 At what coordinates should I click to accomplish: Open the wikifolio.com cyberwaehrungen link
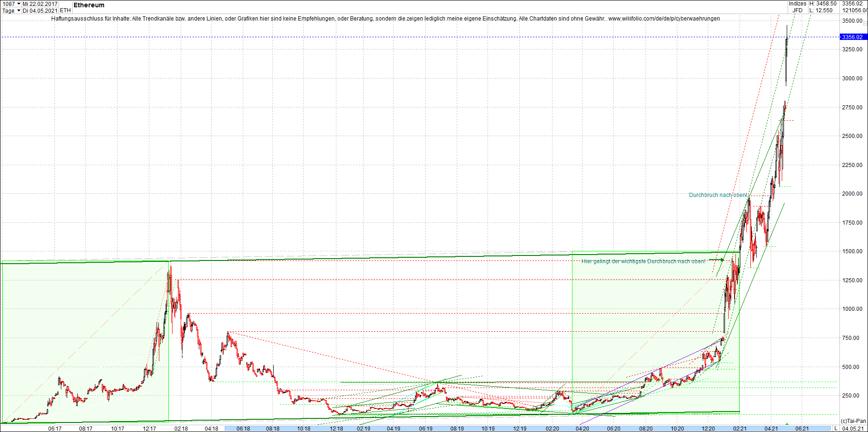(x=664, y=19)
